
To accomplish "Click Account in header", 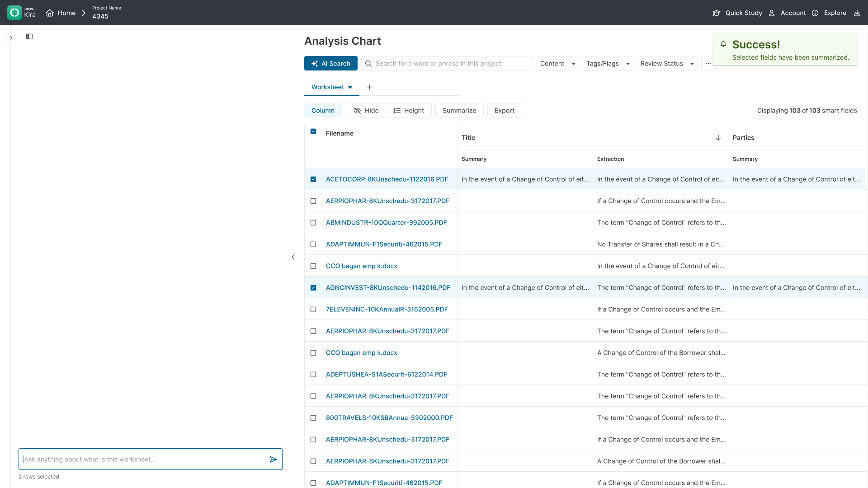I will coord(793,13).
